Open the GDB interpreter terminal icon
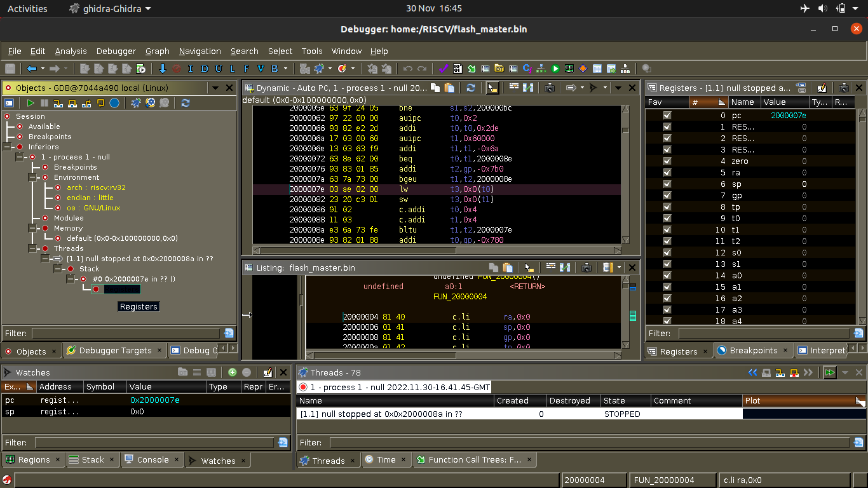 tap(9, 103)
